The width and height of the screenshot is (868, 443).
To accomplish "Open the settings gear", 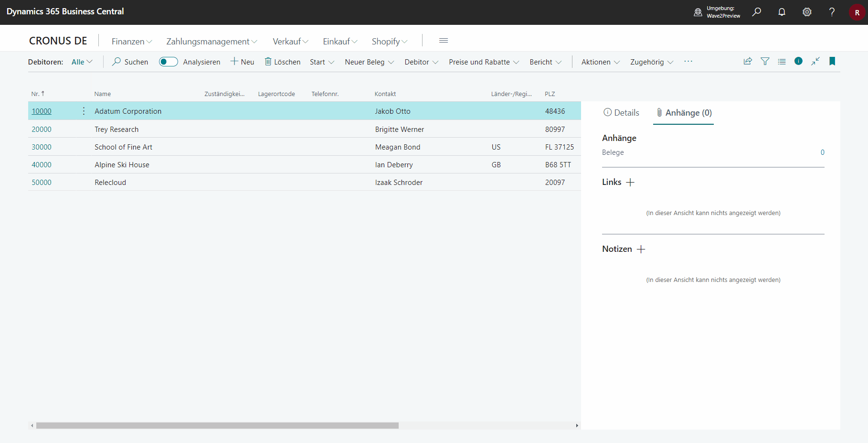I will [807, 12].
